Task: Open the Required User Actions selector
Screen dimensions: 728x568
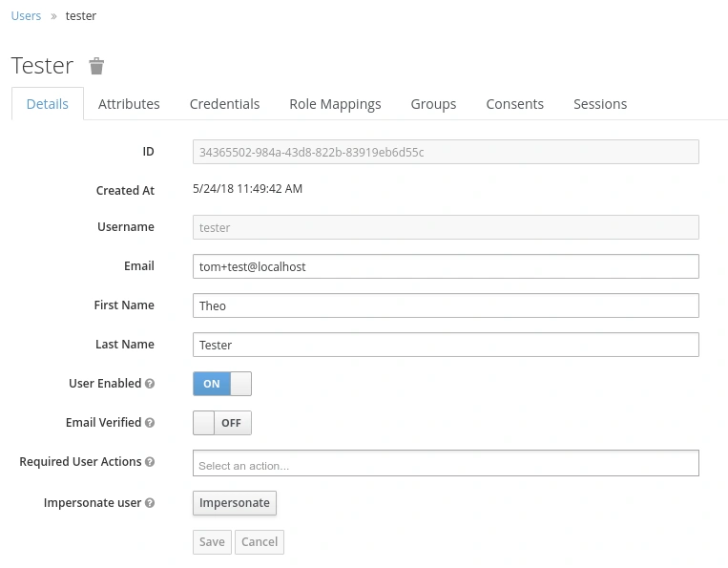Action: (446, 463)
